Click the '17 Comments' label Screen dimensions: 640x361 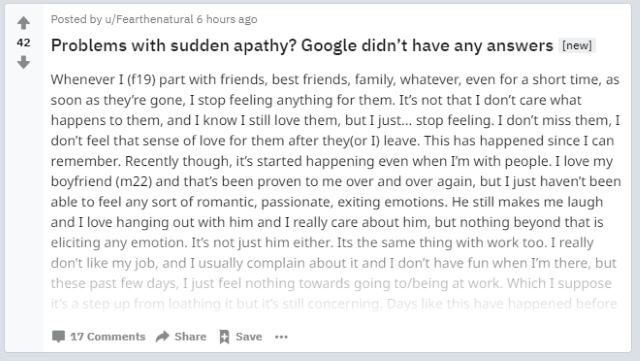click(x=108, y=336)
